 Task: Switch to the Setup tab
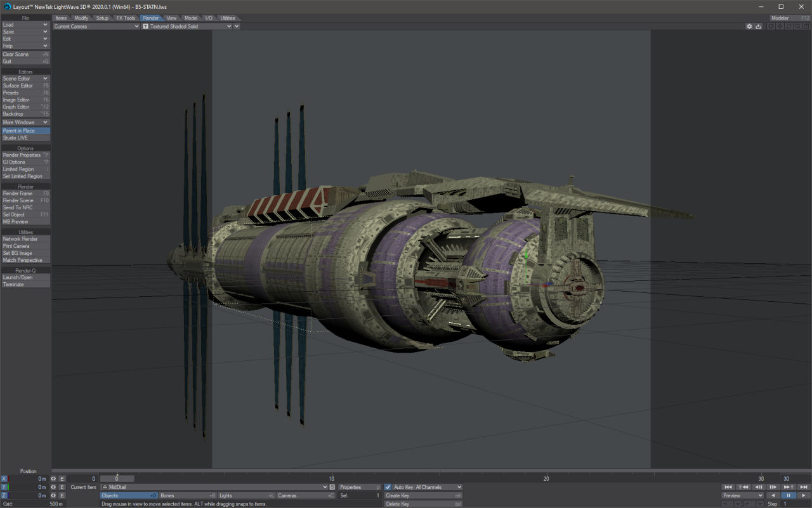[102, 18]
